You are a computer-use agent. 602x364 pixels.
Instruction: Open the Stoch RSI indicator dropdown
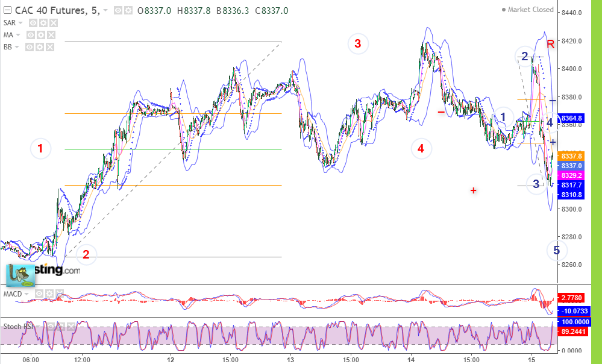[39, 327]
